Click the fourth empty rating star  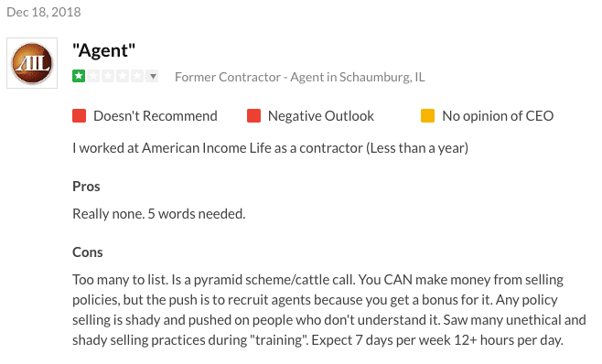click(123, 76)
